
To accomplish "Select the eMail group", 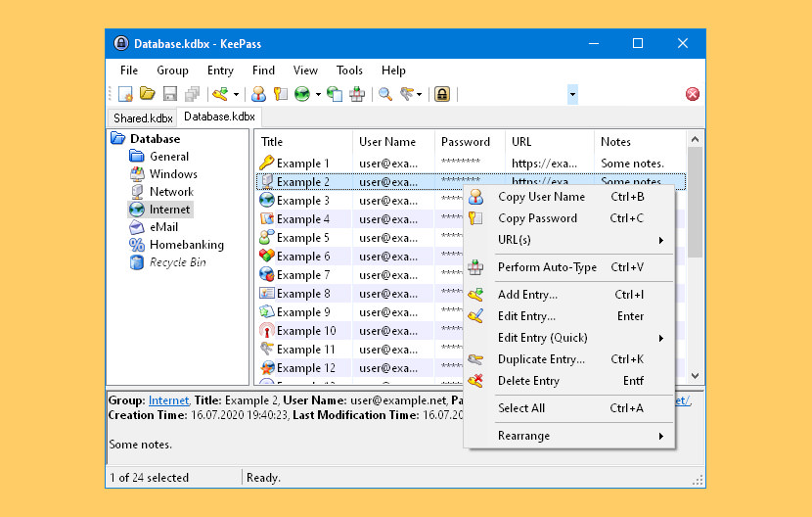I will [163, 227].
